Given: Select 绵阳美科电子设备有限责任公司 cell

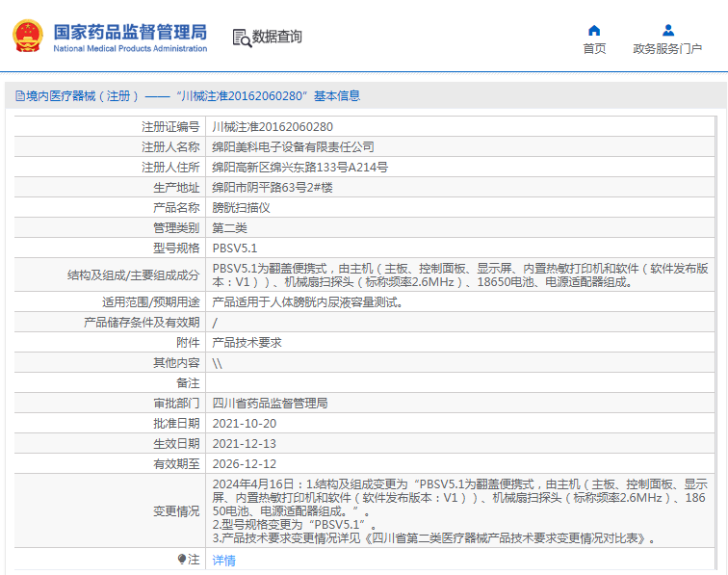Looking at the screenshot, I should click(293, 147).
